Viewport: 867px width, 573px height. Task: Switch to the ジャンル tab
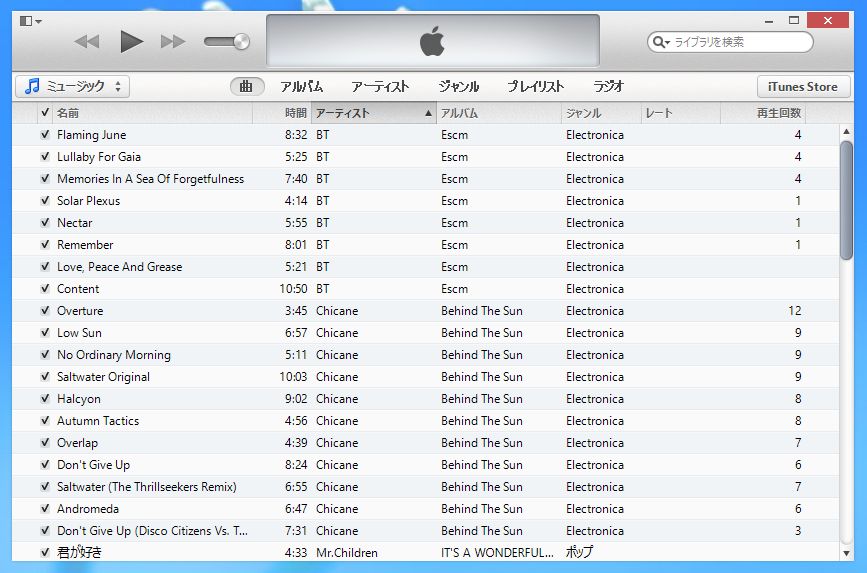coord(458,86)
